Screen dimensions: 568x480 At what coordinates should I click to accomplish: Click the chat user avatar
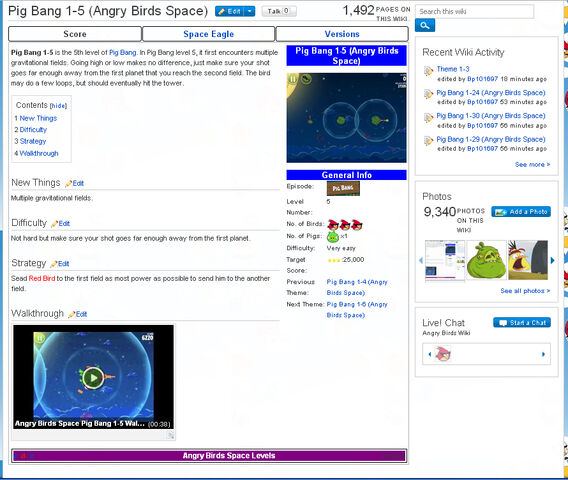tap(443, 354)
